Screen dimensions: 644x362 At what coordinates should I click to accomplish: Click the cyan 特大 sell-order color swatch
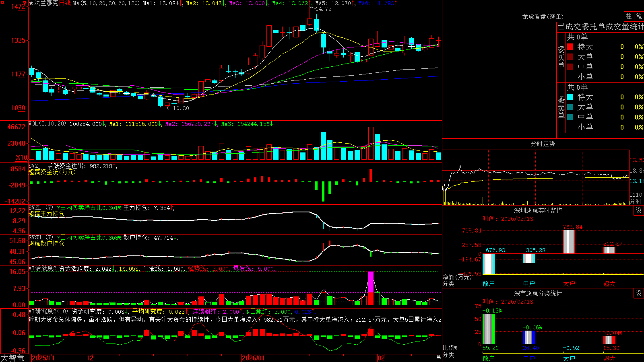pyautogui.click(x=570, y=97)
